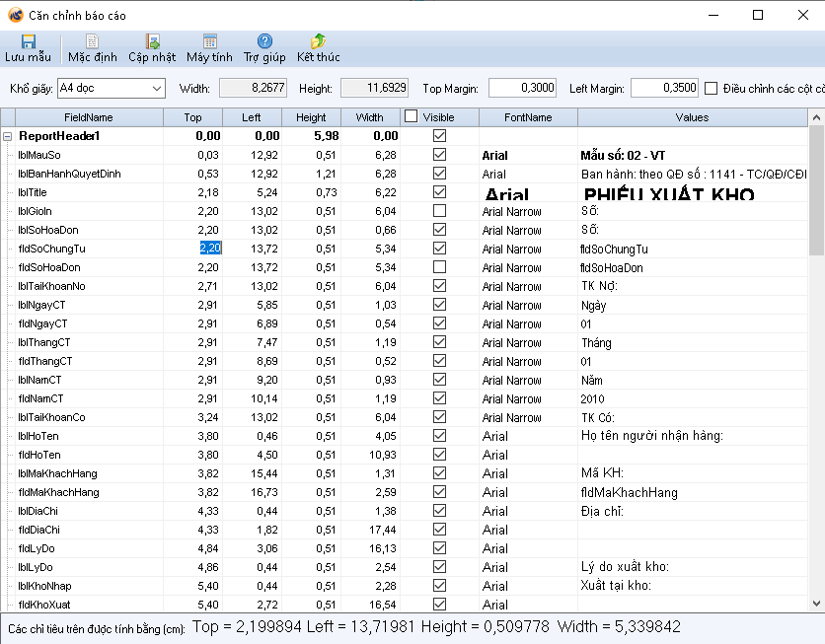Click the FontName column header
Screen dimensions: 825x644
tap(528, 117)
